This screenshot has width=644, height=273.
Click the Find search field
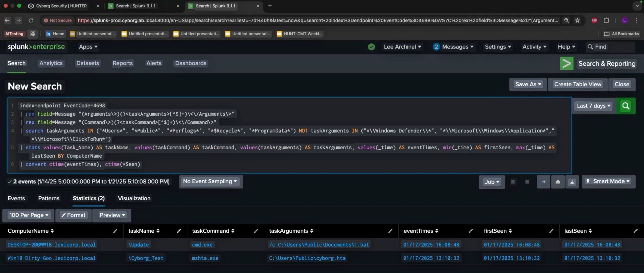610,47
